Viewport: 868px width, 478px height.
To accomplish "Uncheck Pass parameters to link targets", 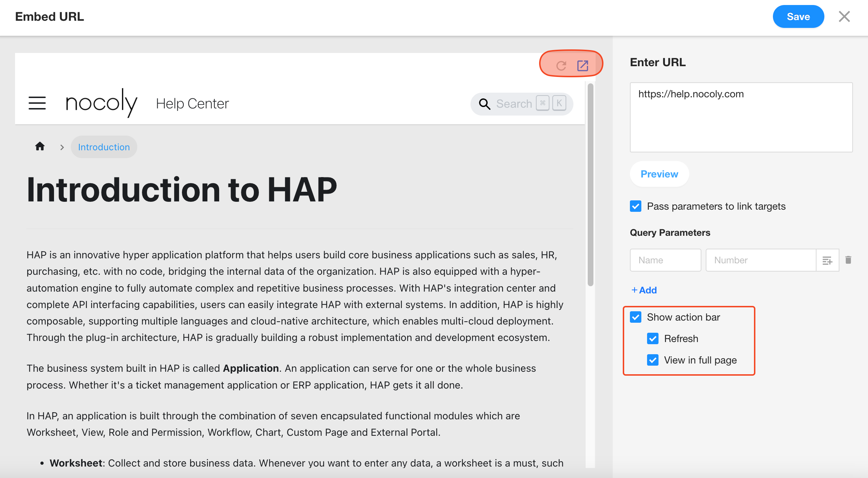I will click(636, 206).
